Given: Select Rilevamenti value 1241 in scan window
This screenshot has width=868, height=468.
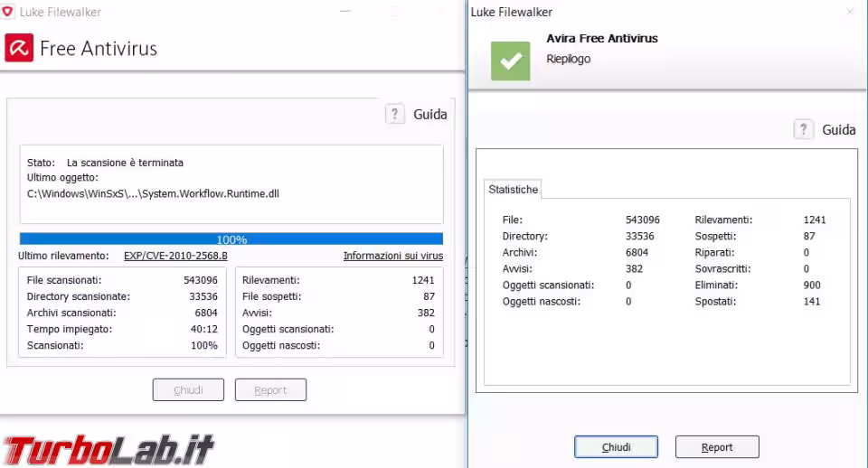Looking at the screenshot, I should [423, 280].
